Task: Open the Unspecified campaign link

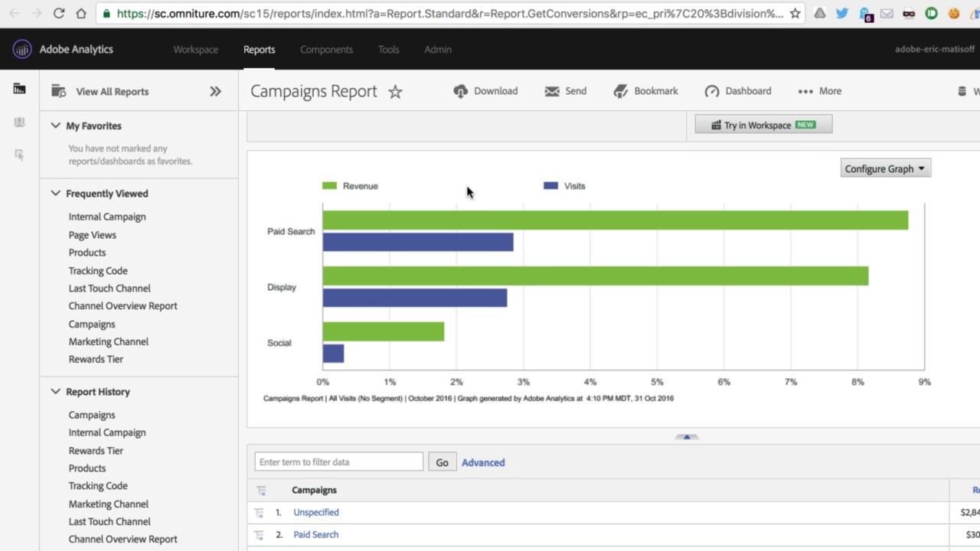Action: 316,513
